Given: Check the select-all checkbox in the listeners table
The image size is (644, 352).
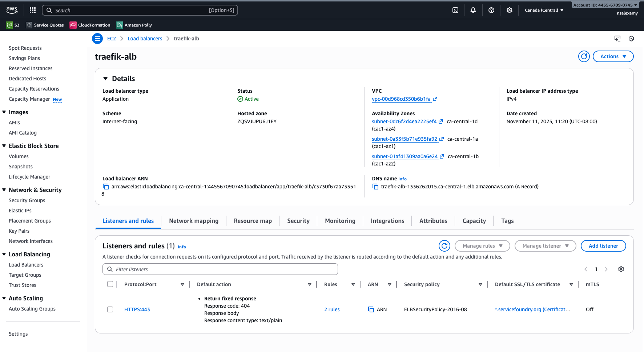Looking at the screenshot, I should coord(110,284).
